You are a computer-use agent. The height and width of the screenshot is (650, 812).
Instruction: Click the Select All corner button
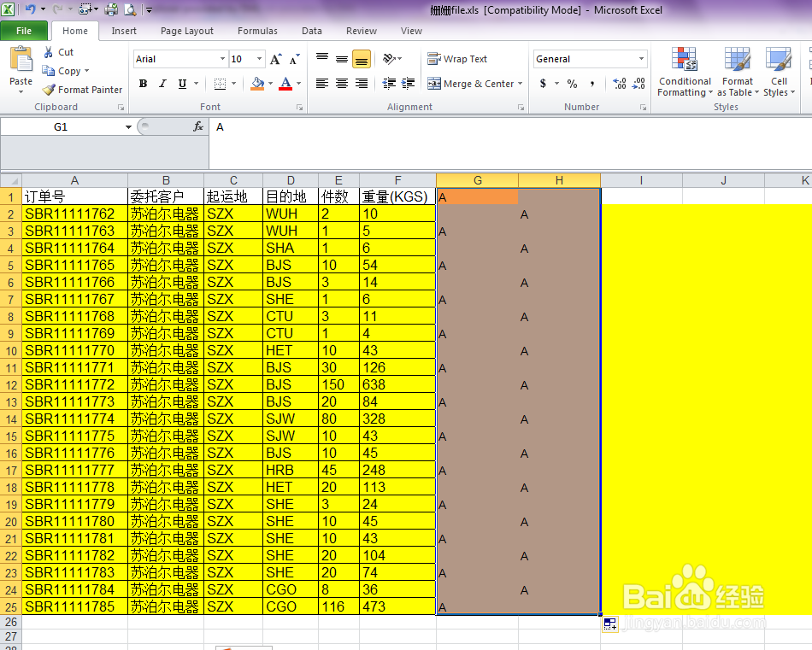tap(11, 180)
